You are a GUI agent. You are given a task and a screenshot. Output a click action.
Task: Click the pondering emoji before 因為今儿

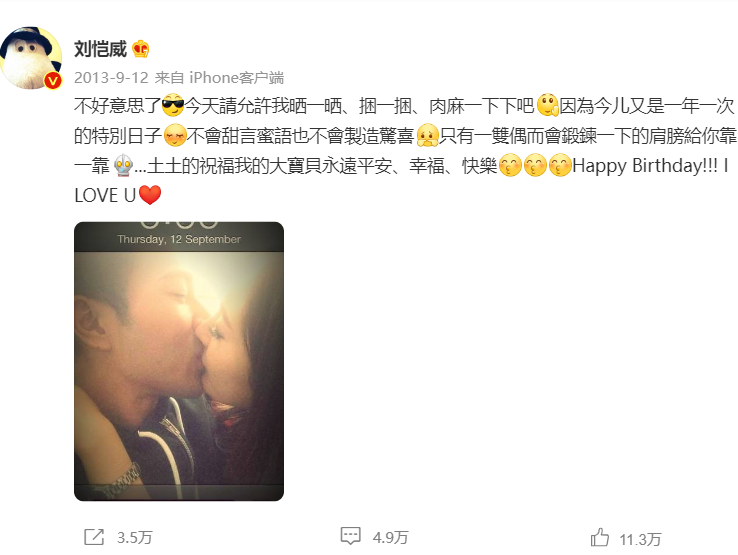547,105
